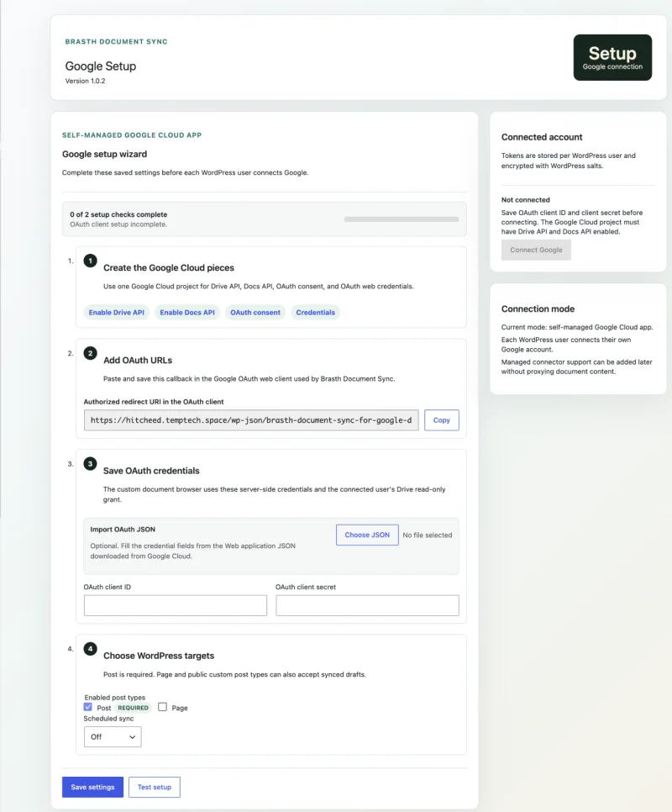Click the 'Not connected' status text
This screenshot has height=812, width=672.
coord(526,200)
